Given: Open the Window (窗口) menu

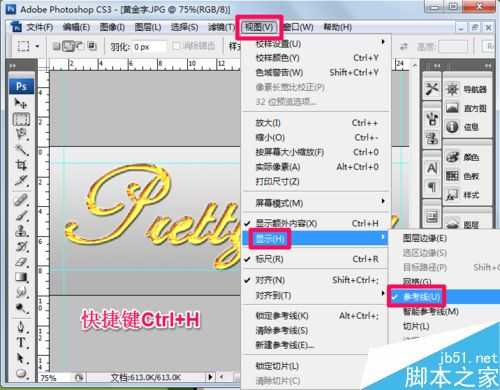Looking at the screenshot, I should coord(299,27).
